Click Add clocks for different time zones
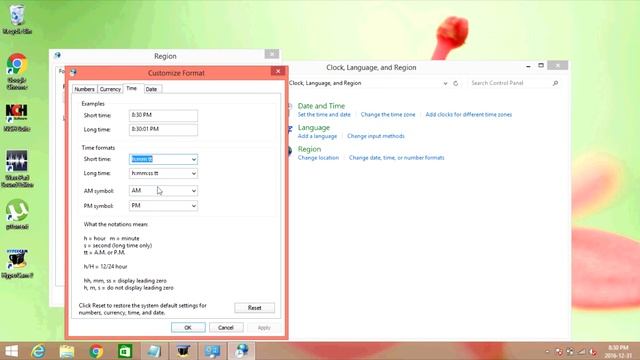640x360 pixels. [469, 115]
